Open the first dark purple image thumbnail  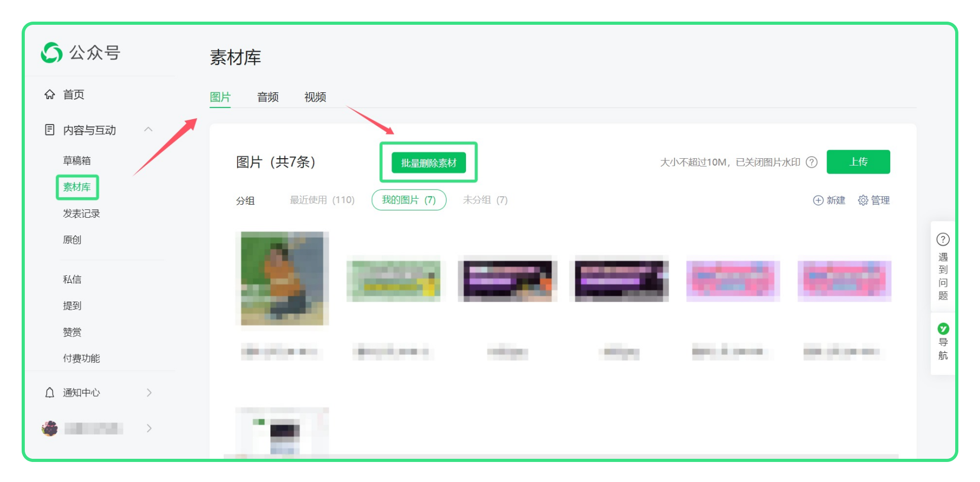pyautogui.click(x=508, y=278)
